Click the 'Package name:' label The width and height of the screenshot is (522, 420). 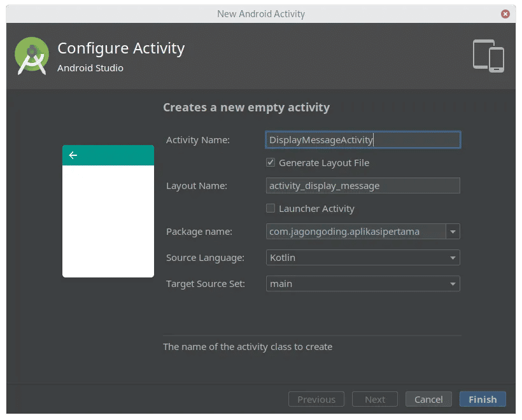199,232
